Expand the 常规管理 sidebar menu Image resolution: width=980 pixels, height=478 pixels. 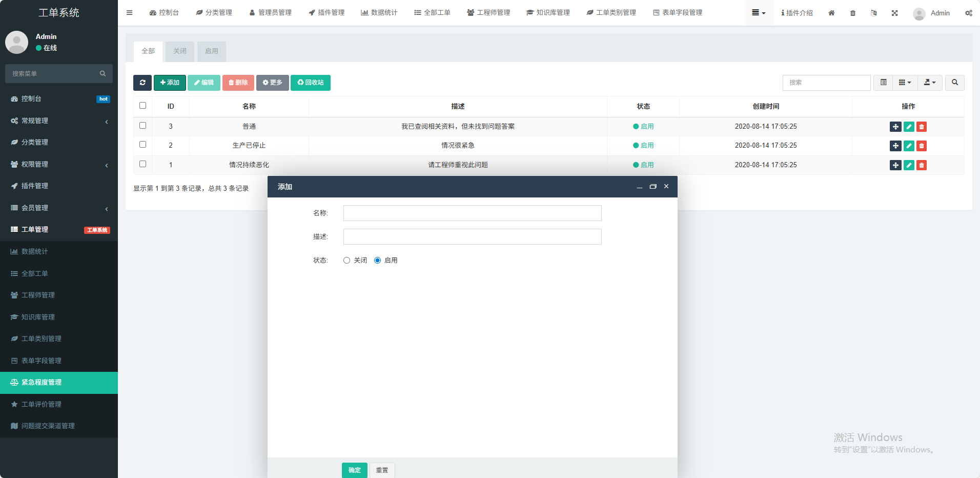[x=59, y=121]
